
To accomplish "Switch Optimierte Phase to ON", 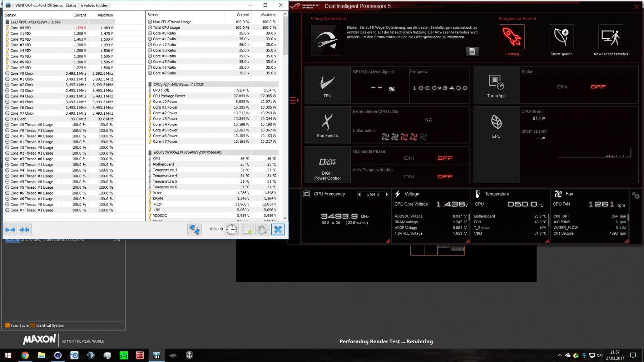I will (x=409, y=158).
